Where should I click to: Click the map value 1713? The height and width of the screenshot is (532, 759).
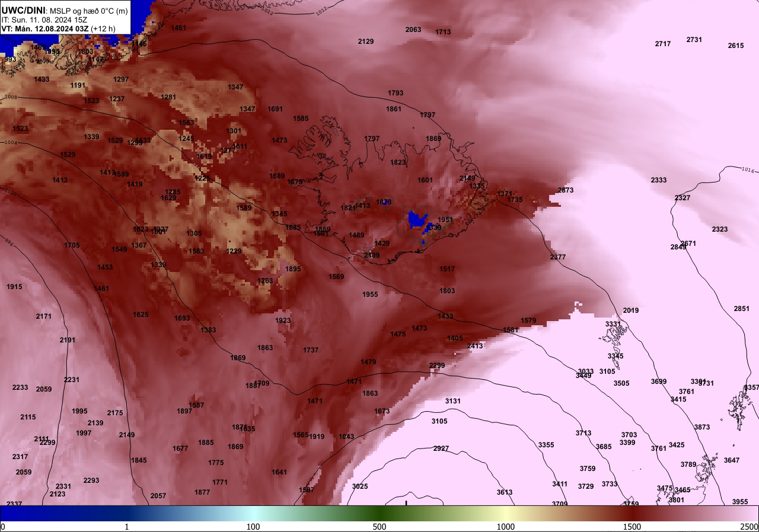pyautogui.click(x=443, y=32)
